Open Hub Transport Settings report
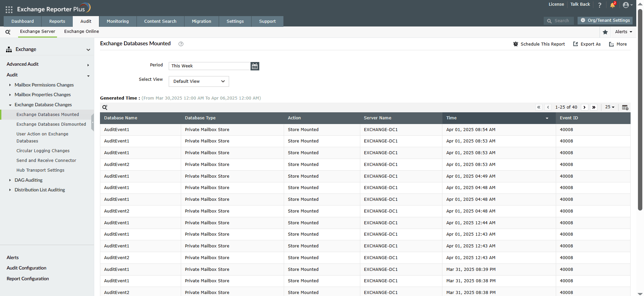 (x=40, y=170)
